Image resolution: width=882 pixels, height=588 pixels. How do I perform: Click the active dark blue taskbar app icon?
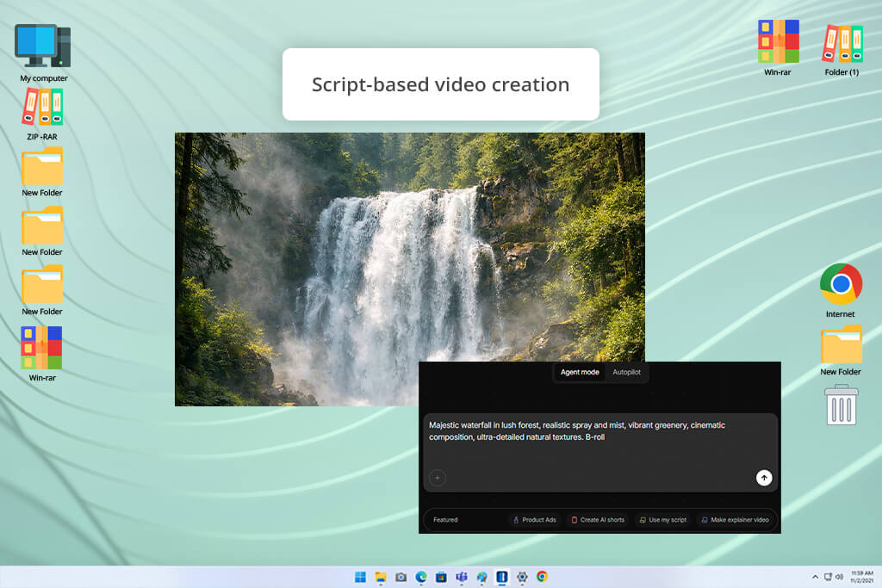502,577
